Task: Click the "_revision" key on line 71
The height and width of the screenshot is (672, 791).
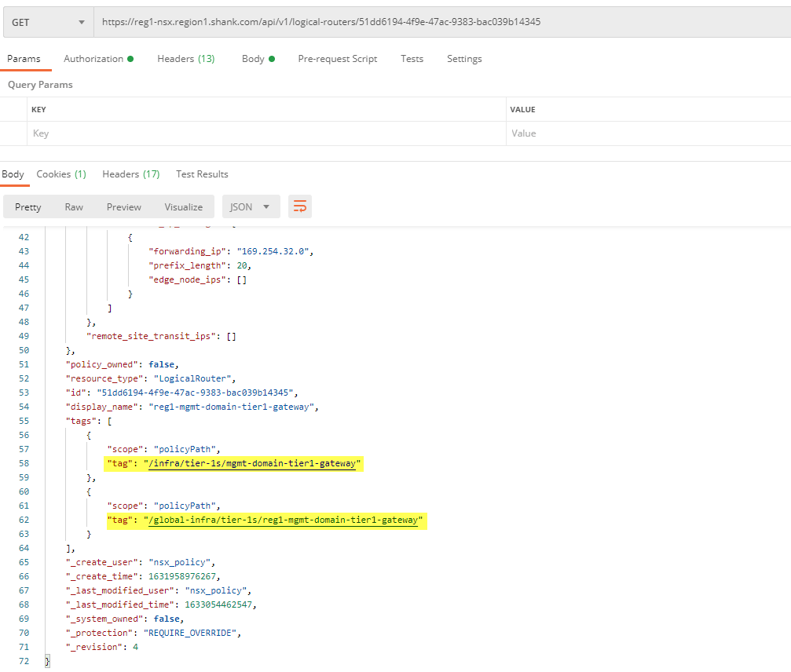Action: point(93,647)
